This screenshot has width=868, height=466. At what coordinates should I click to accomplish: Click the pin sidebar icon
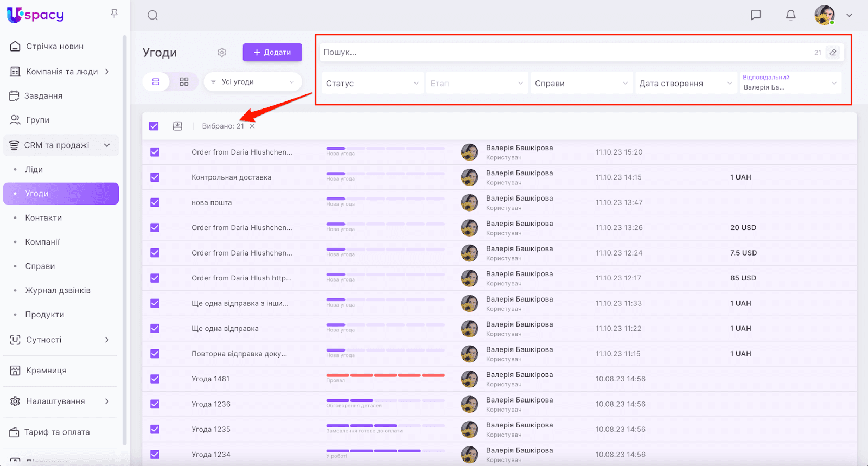tap(114, 14)
